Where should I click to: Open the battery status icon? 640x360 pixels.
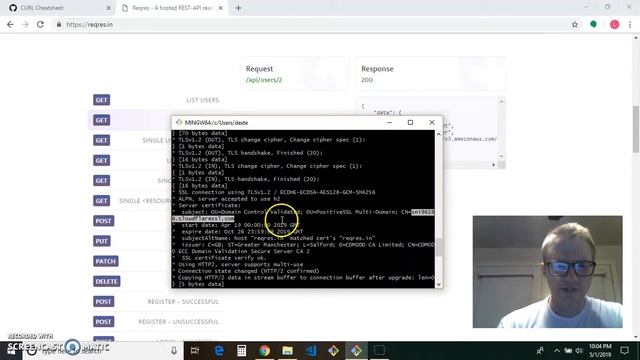click(x=568, y=351)
